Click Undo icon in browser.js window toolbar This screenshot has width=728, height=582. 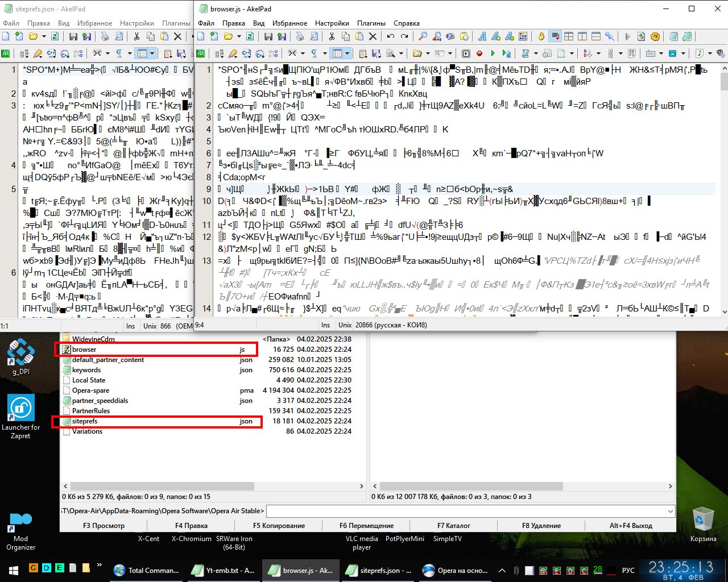pos(391,36)
